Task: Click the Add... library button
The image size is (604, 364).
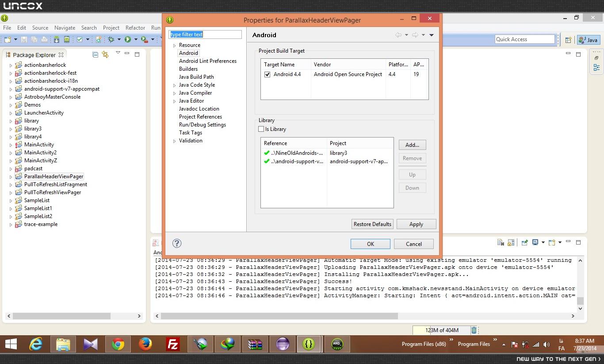Action: (412, 145)
